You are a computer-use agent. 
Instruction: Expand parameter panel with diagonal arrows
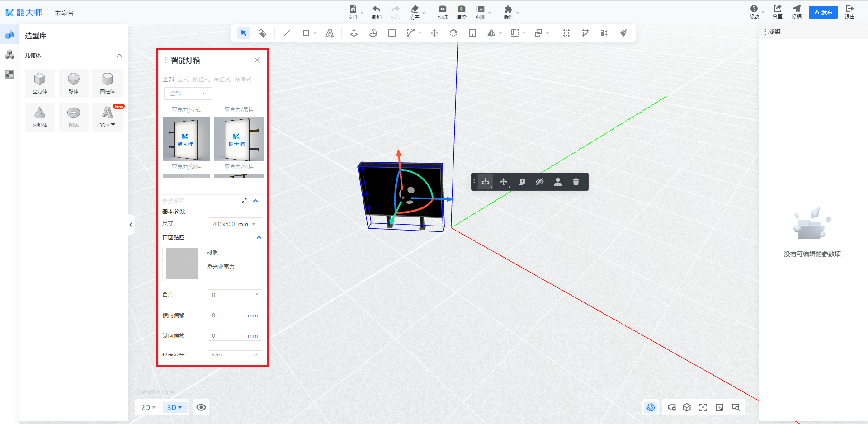(x=244, y=201)
